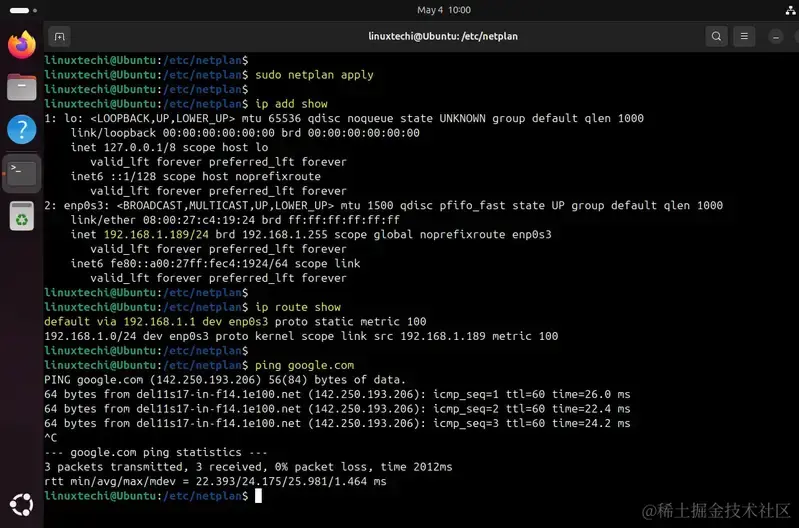Click the 'ping google.com' command
Screen dimensions: 799x528
305,365
